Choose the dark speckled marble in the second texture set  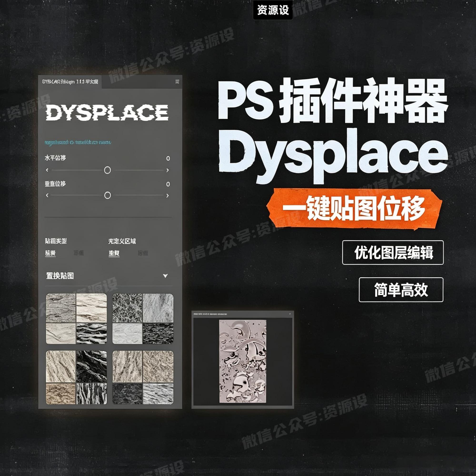pyautogui.click(x=127, y=308)
